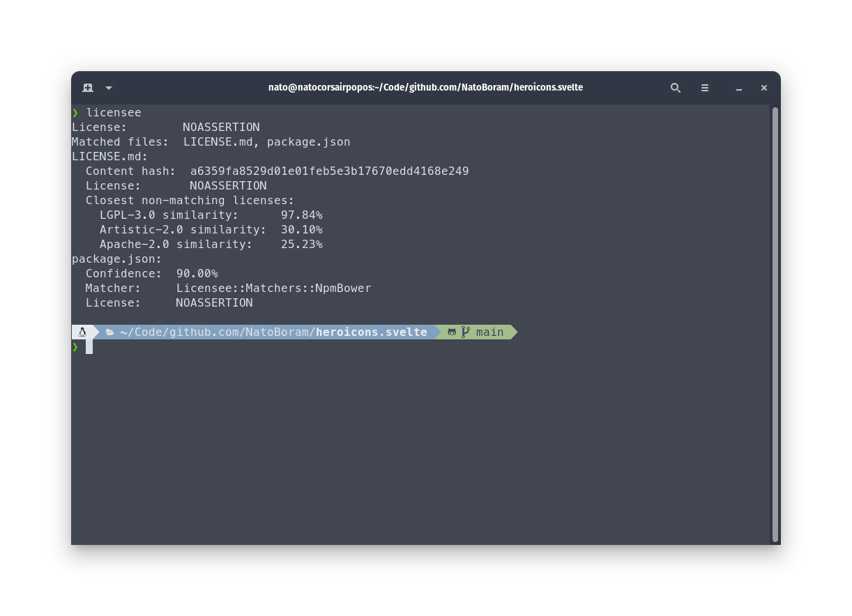Click the content hash value a6359fa8529d…
The image size is (852, 616).
coord(330,171)
